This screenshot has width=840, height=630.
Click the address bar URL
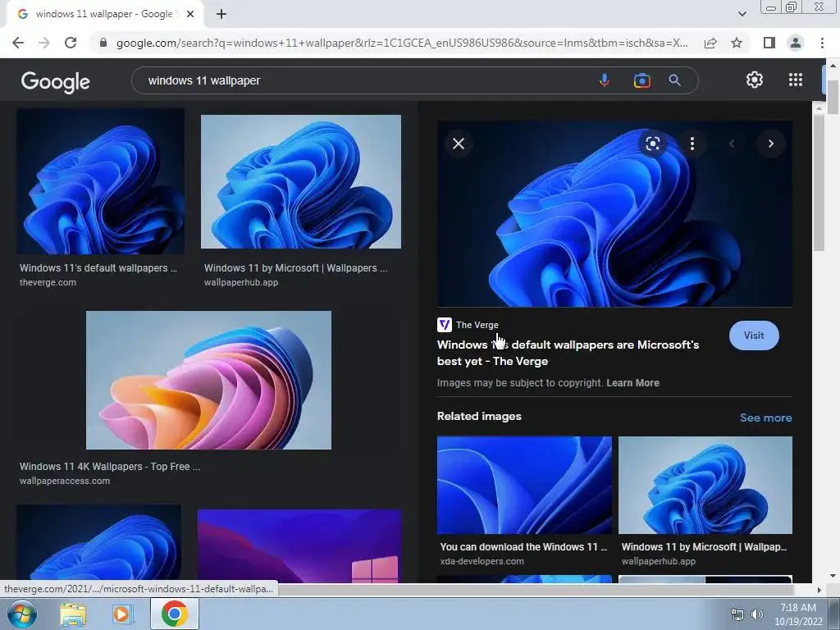402,43
